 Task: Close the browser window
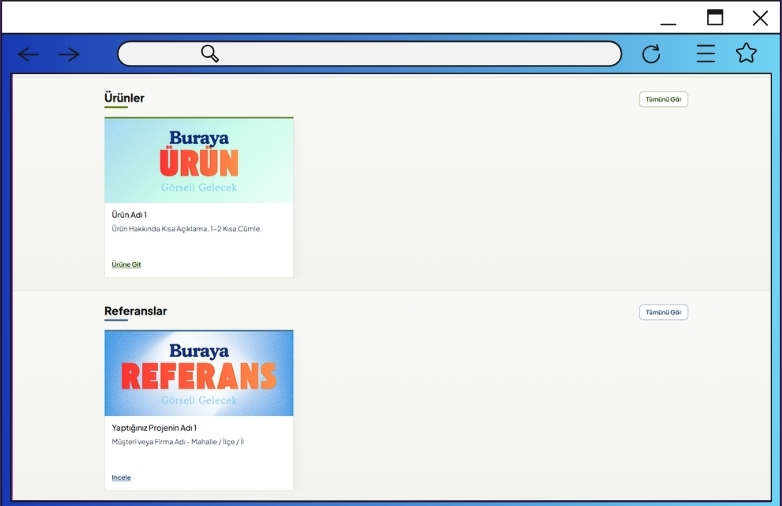coord(760,18)
